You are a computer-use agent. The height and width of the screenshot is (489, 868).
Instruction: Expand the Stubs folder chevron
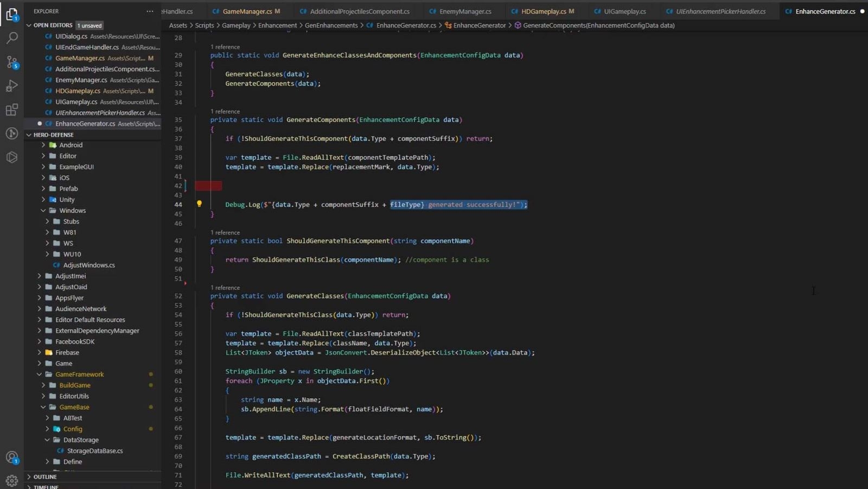[x=47, y=221]
